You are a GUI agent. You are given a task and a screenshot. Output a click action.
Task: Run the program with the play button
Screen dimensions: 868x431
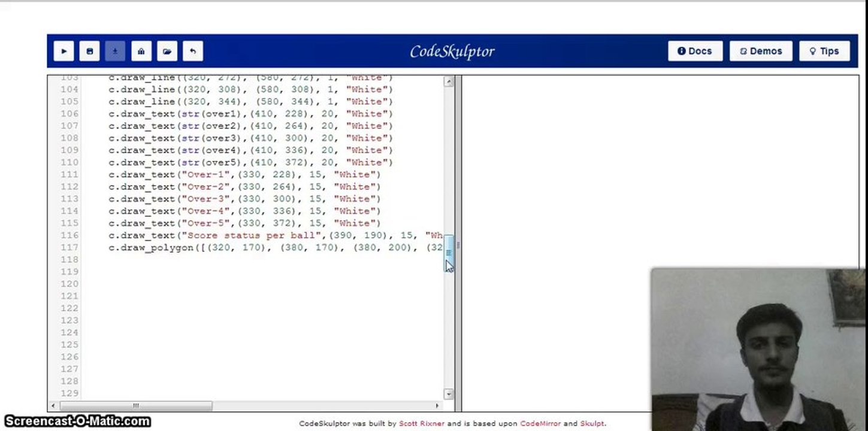63,51
